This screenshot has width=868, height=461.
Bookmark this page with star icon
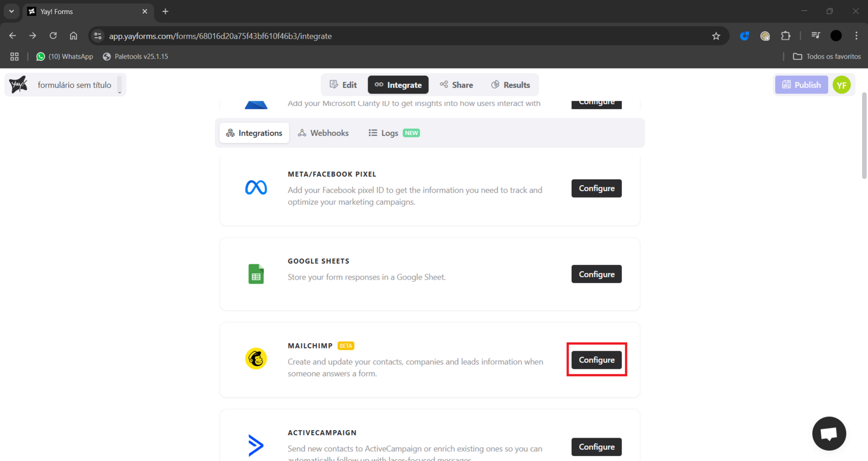pyautogui.click(x=716, y=36)
